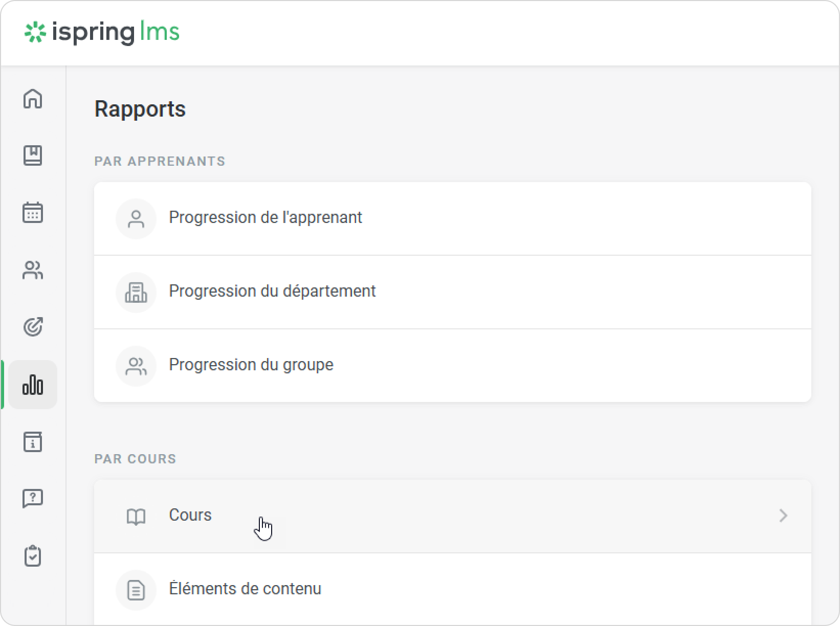Click the target goals sidebar icon

click(x=33, y=327)
